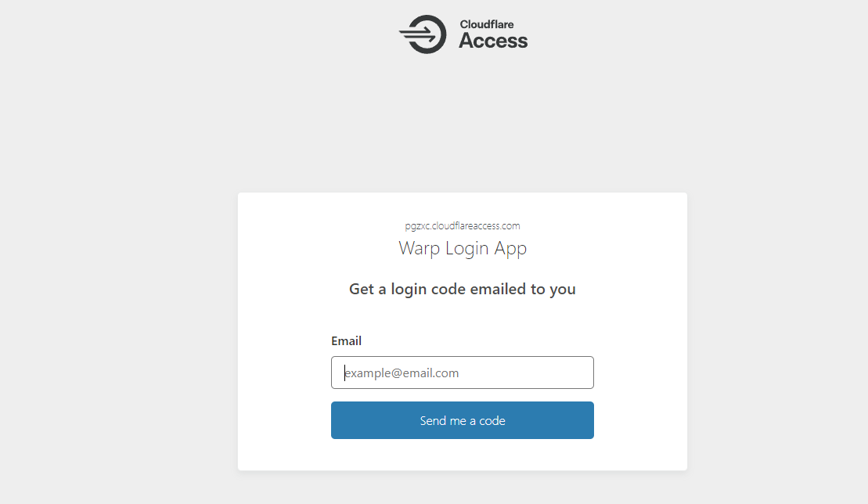Click the speed-line arrows in the logo
This screenshot has height=504, width=868.
coord(416,35)
